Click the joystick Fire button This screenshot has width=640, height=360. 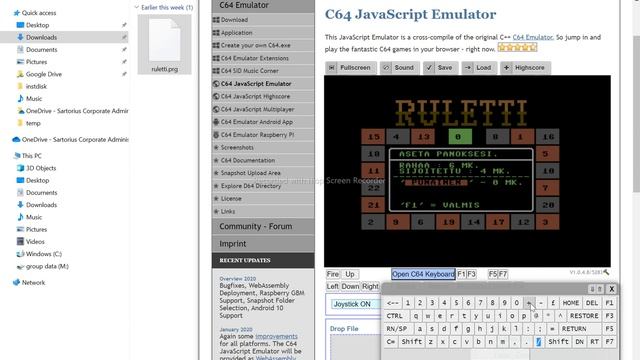(333, 274)
